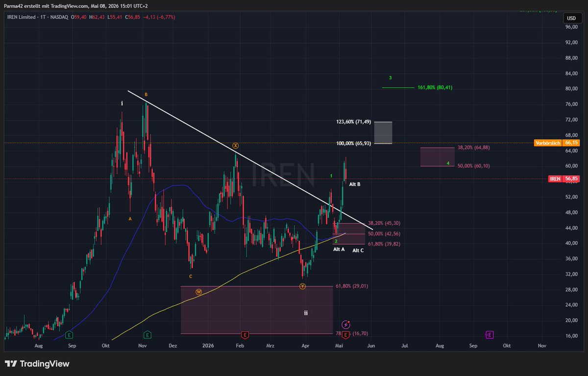Click the NASDAQ exchange label
The width and height of the screenshot is (588, 376).
[60, 17]
